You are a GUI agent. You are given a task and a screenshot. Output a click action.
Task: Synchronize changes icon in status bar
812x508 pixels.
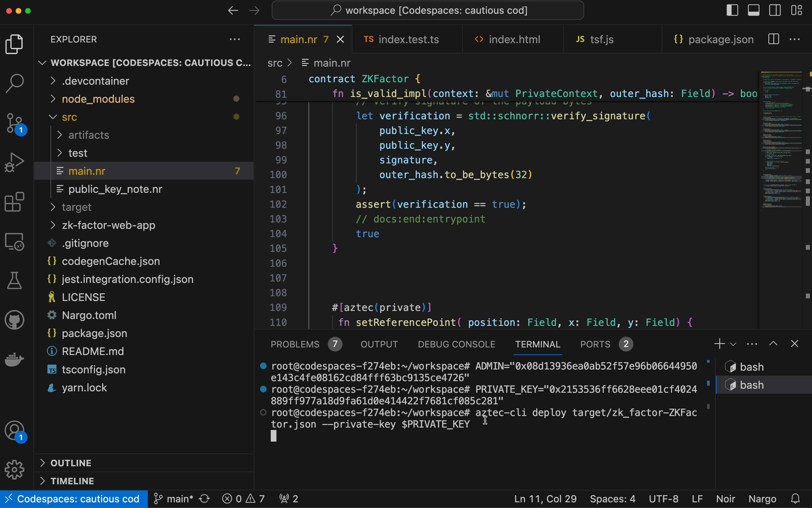pyautogui.click(x=205, y=498)
